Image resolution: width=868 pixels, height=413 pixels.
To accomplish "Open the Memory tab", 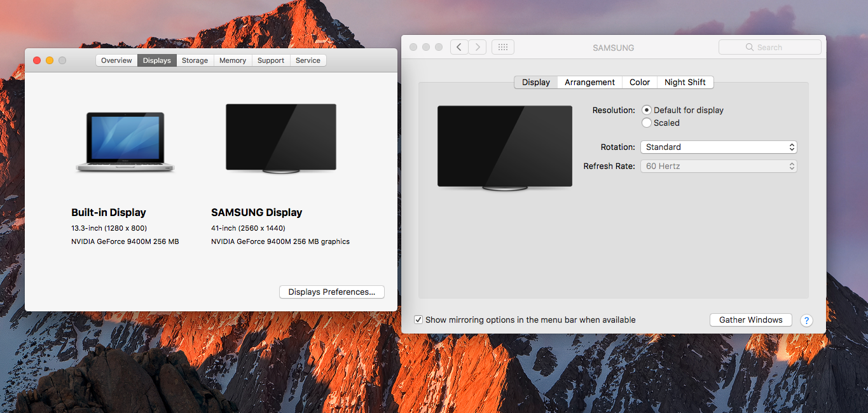I will tap(233, 60).
